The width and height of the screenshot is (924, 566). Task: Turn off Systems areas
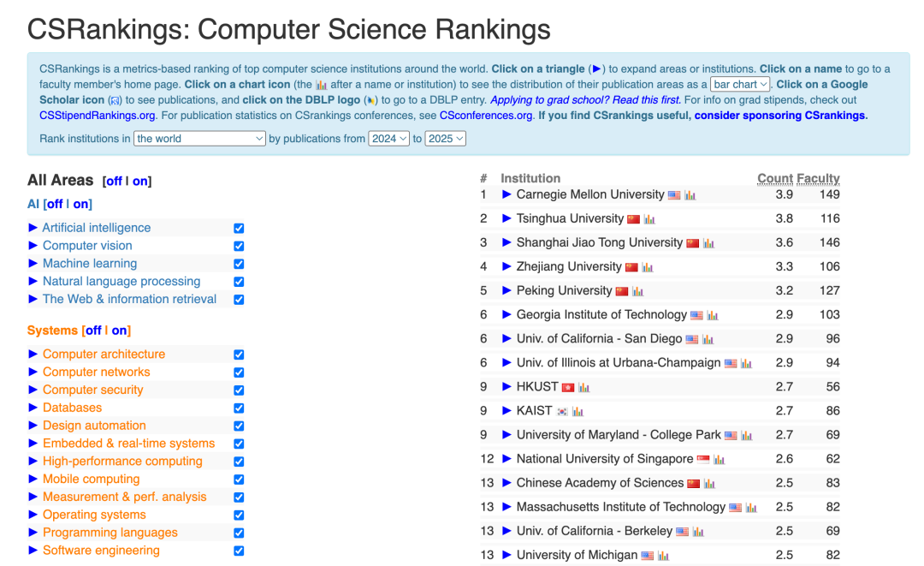(x=94, y=331)
